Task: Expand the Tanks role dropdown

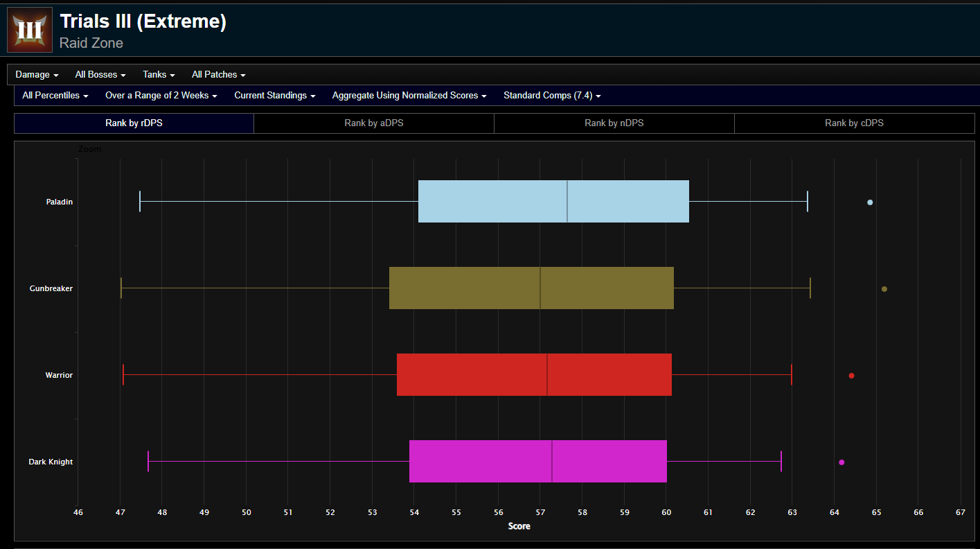Action: 159,75
